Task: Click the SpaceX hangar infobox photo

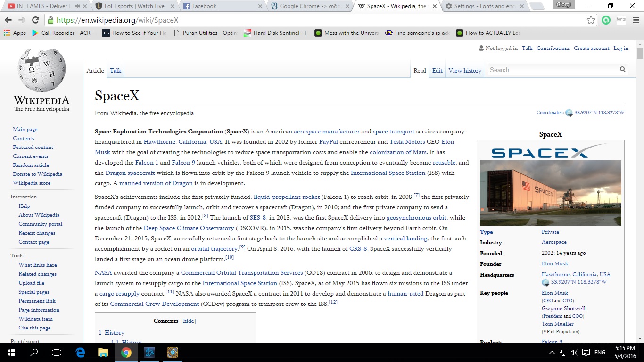Action: [x=550, y=193]
